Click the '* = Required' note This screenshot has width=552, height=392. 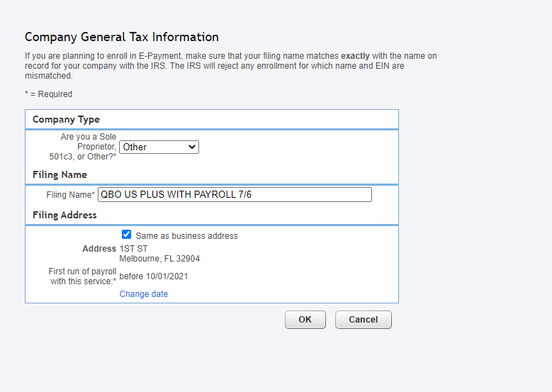click(x=48, y=94)
